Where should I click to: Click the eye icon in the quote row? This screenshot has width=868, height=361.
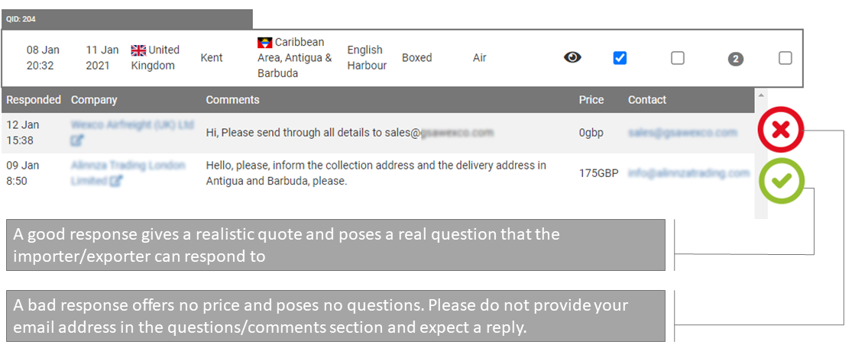click(572, 57)
